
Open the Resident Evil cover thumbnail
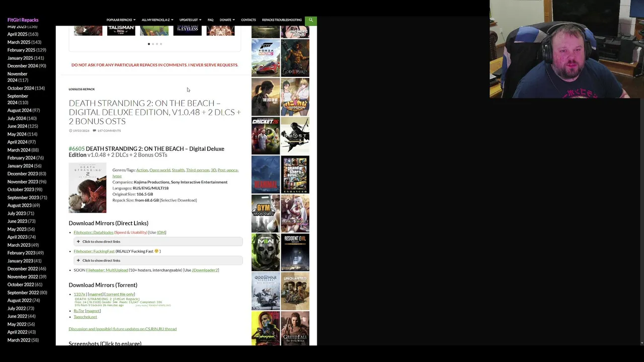pos(295,252)
